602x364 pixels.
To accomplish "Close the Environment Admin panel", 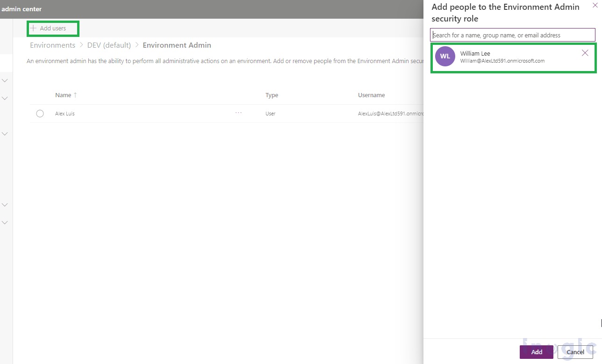I will click(595, 5).
